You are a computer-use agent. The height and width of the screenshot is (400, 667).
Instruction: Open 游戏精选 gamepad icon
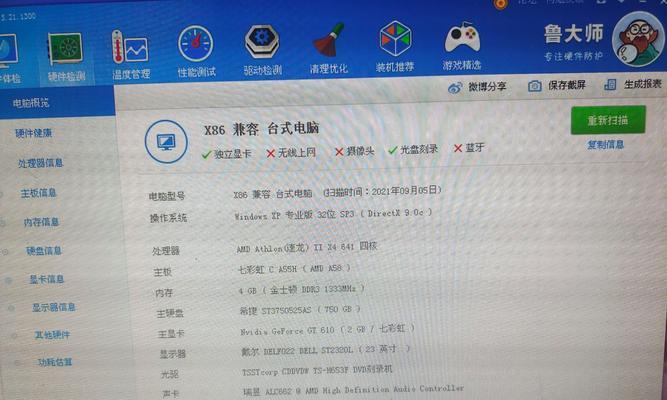pyautogui.click(x=462, y=46)
